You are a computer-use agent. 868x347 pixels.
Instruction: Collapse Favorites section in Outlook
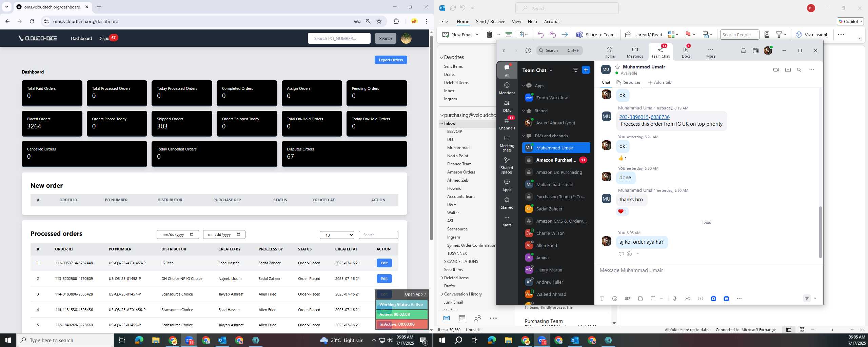tap(441, 57)
